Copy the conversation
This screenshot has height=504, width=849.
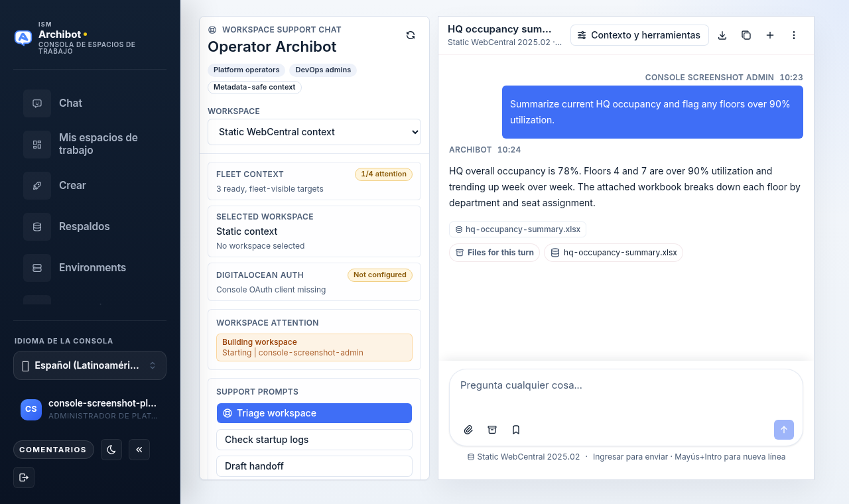click(746, 35)
